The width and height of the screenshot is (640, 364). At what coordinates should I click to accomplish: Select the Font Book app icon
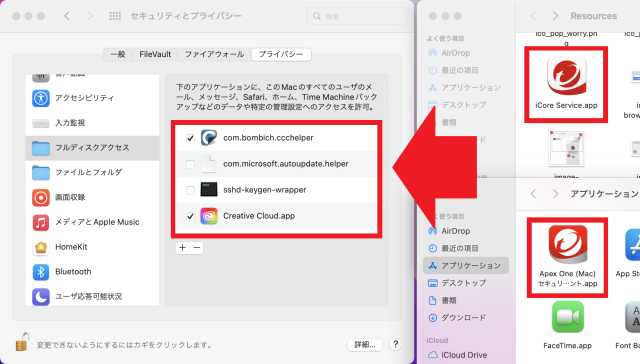(x=633, y=317)
